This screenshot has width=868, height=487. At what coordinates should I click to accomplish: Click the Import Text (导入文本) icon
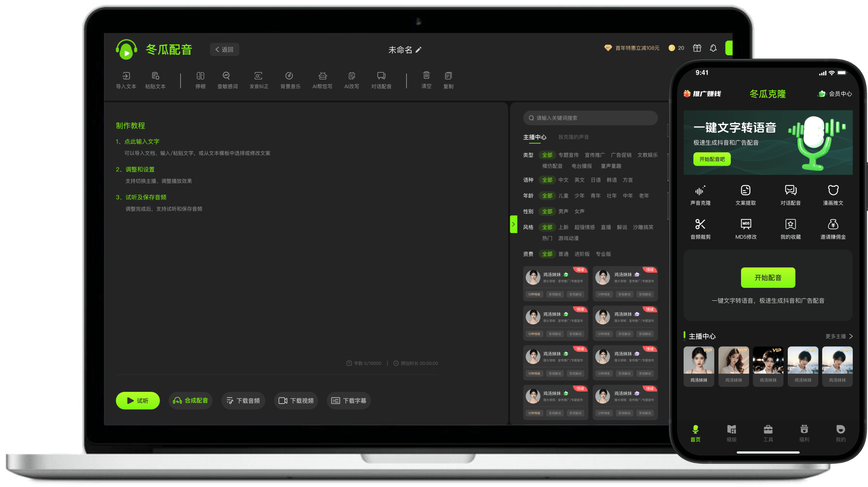126,76
